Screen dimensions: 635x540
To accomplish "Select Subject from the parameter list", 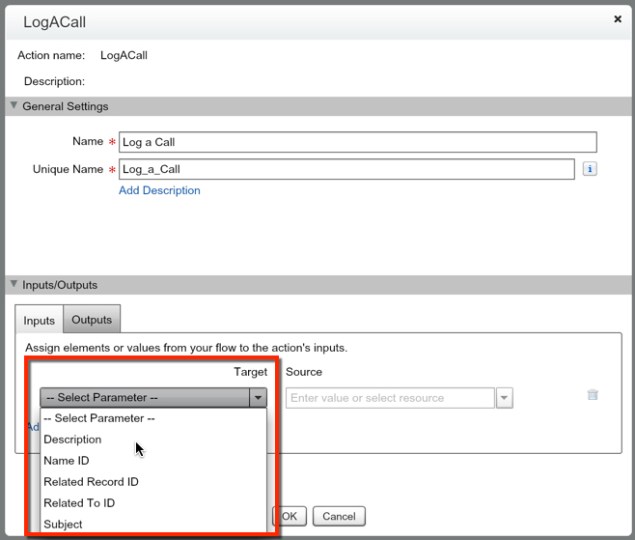I will point(63,524).
